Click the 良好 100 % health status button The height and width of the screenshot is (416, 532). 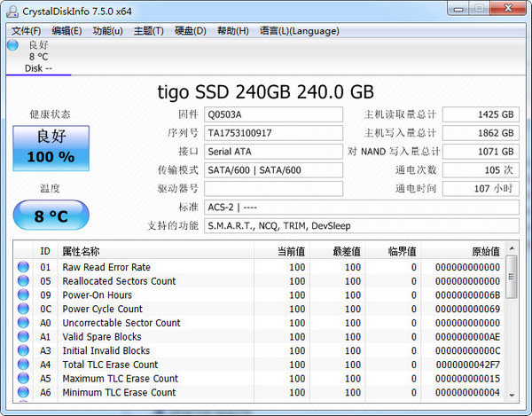click(51, 147)
